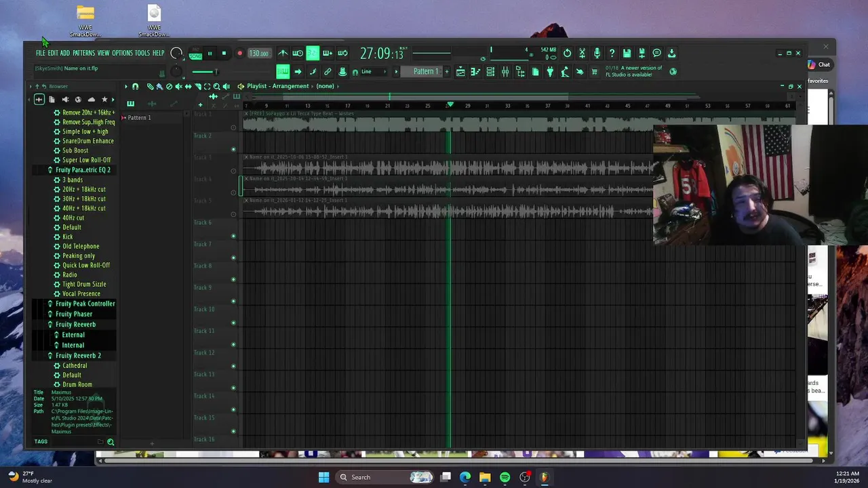Click the tempo tapper icon
Screen dimensions: 868x488
pyautogui.click(x=565, y=72)
